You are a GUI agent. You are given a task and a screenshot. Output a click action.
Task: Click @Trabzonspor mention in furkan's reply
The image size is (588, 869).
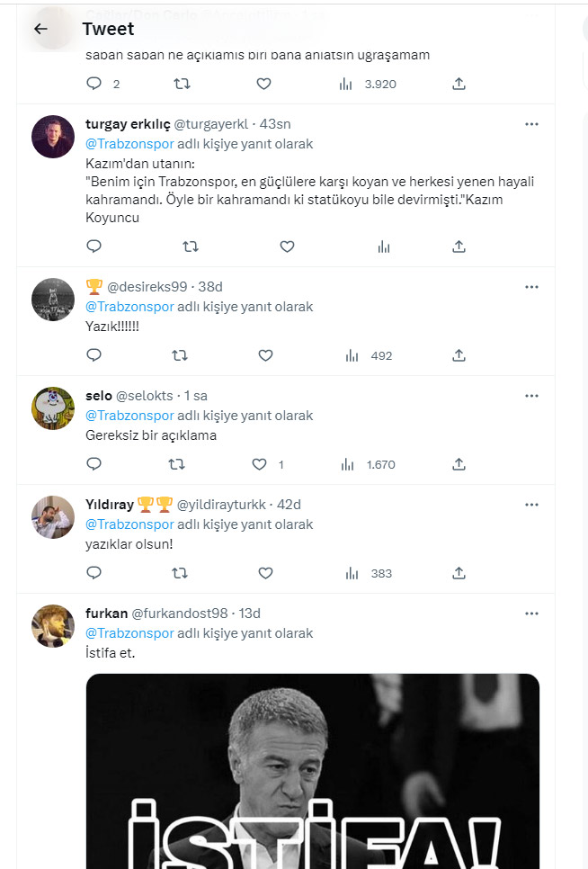tap(129, 633)
